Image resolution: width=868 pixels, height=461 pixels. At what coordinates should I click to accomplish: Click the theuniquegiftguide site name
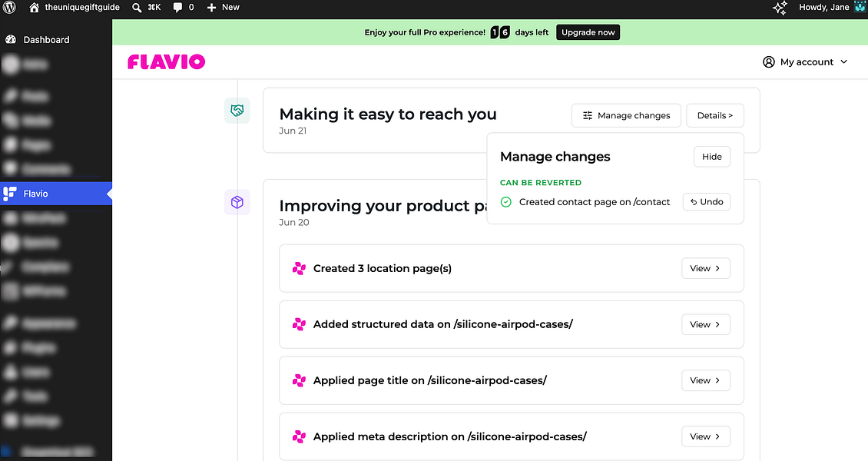point(82,7)
